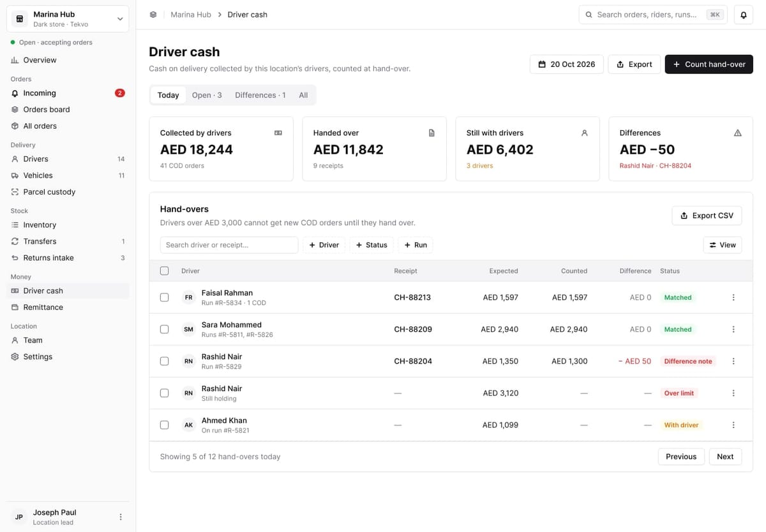Open Orders board in the sidebar
Viewport: 766px width, 532px height.
point(68,110)
